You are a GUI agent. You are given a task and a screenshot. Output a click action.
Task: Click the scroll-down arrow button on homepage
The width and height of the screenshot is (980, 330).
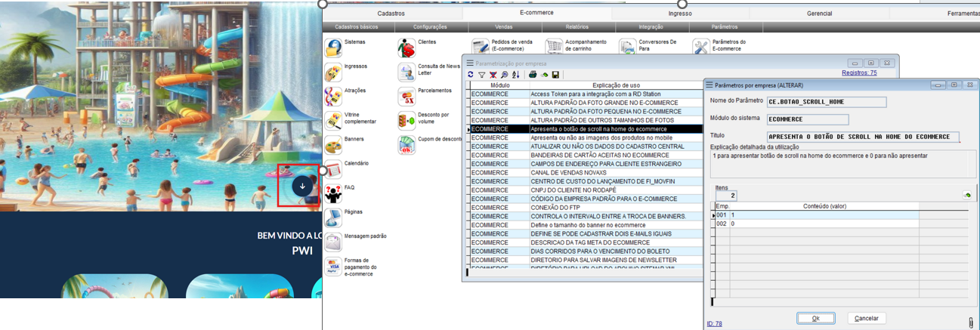302,186
